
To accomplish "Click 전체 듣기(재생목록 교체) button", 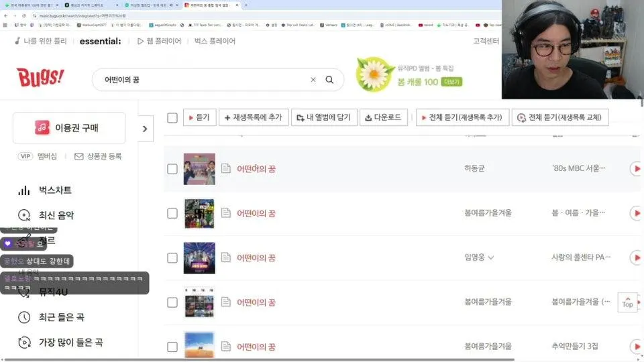I will (x=559, y=117).
